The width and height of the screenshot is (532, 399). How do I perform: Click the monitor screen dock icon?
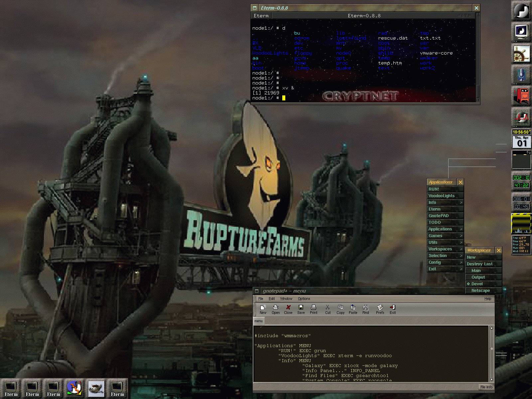(521, 32)
